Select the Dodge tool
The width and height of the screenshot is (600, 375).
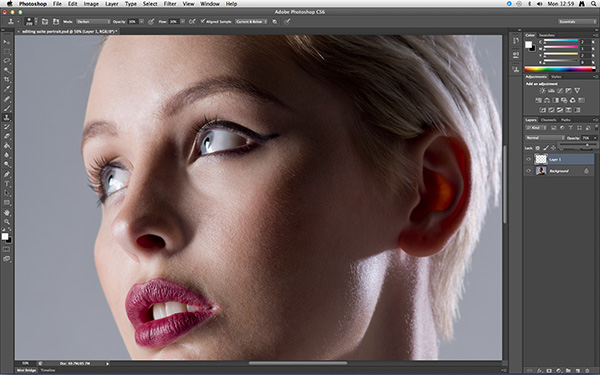tap(7, 165)
